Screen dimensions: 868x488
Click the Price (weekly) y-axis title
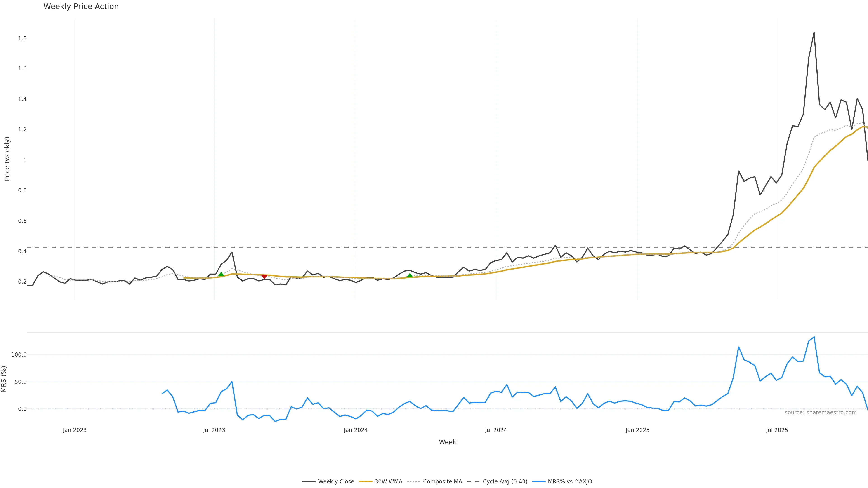click(x=7, y=159)
